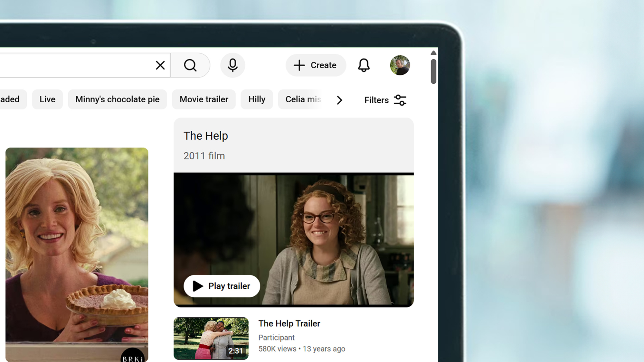
Task: Select the Minny's chocolate pie chip
Action: pyautogui.click(x=117, y=99)
